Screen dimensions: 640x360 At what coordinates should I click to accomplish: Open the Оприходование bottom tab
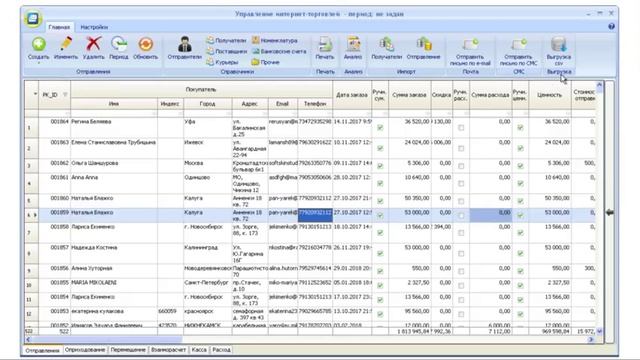[85, 350]
